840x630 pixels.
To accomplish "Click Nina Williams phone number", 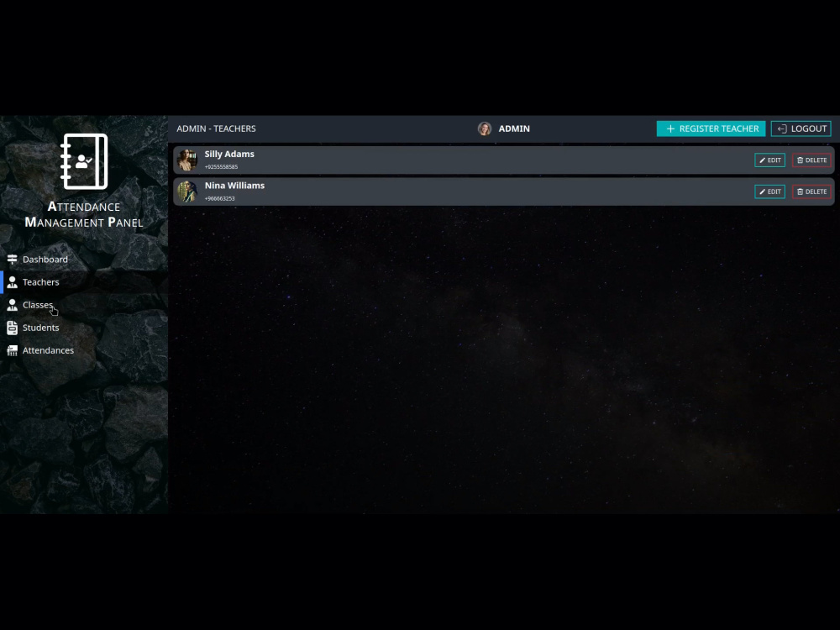I will pyautogui.click(x=219, y=199).
